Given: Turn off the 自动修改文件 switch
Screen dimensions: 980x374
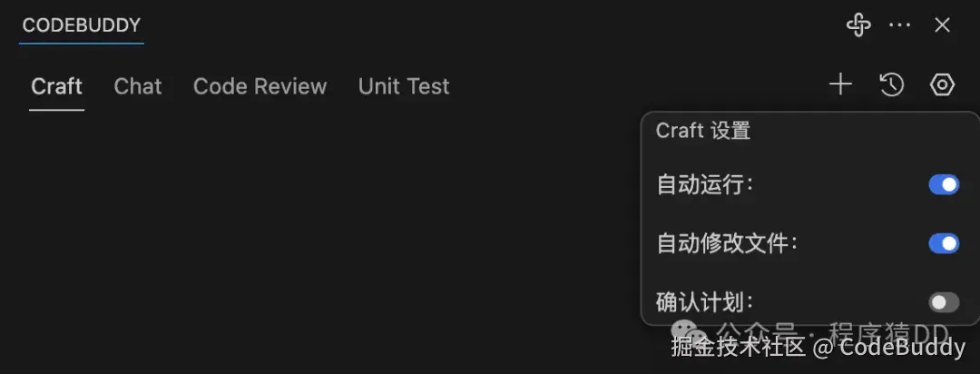Looking at the screenshot, I should (944, 243).
